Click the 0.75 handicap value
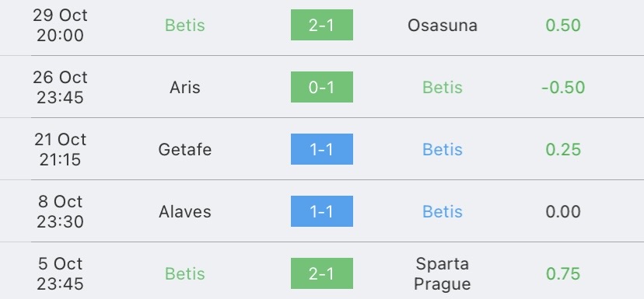This screenshot has width=644, height=299. (563, 273)
